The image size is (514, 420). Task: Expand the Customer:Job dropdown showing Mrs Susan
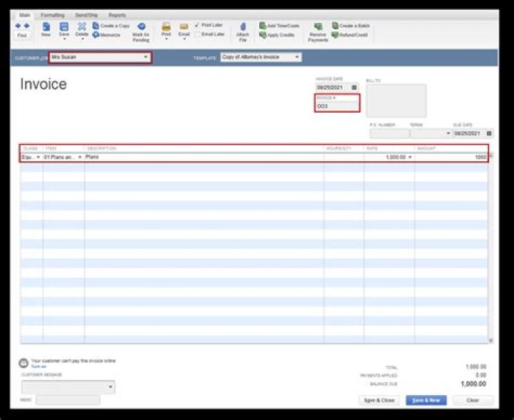pos(146,57)
